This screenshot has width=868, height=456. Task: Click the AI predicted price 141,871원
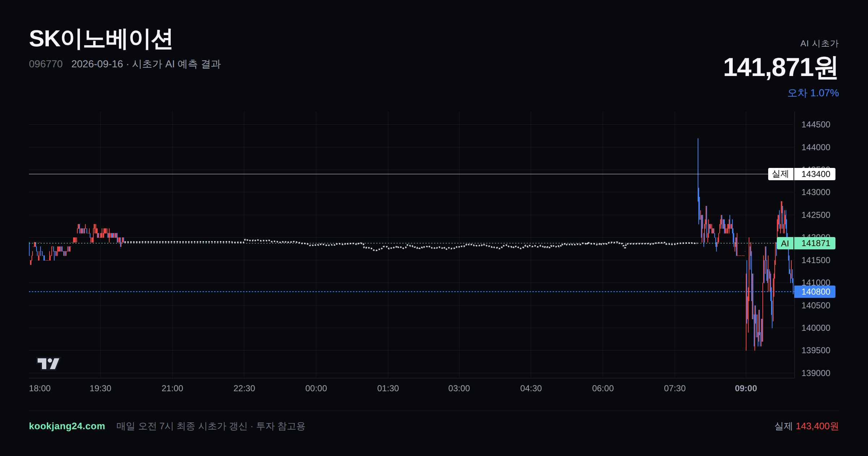tap(780, 68)
